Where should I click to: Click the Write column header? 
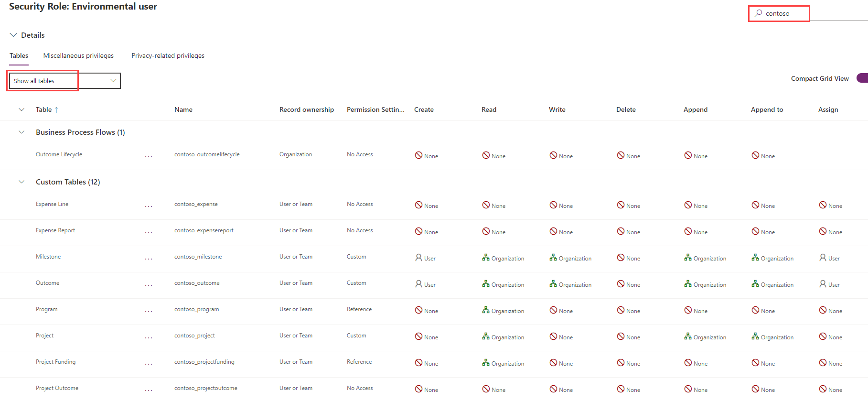click(557, 109)
